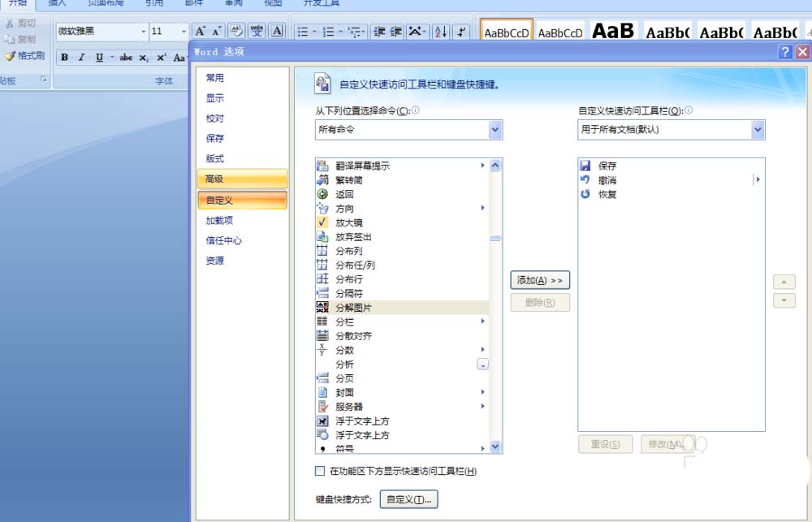Click the Bold button in the ribbon
Image resolution: width=812 pixels, height=522 pixels.
tap(64, 58)
